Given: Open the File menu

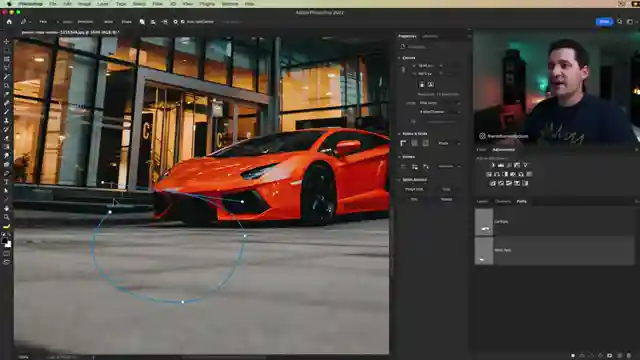Looking at the screenshot, I should coord(53,4).
